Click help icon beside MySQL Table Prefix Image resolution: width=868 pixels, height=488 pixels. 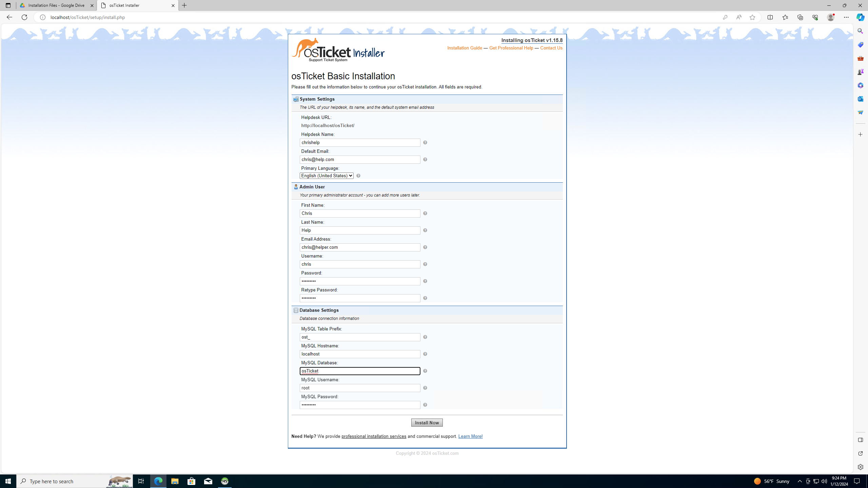(x=425, y=337)
